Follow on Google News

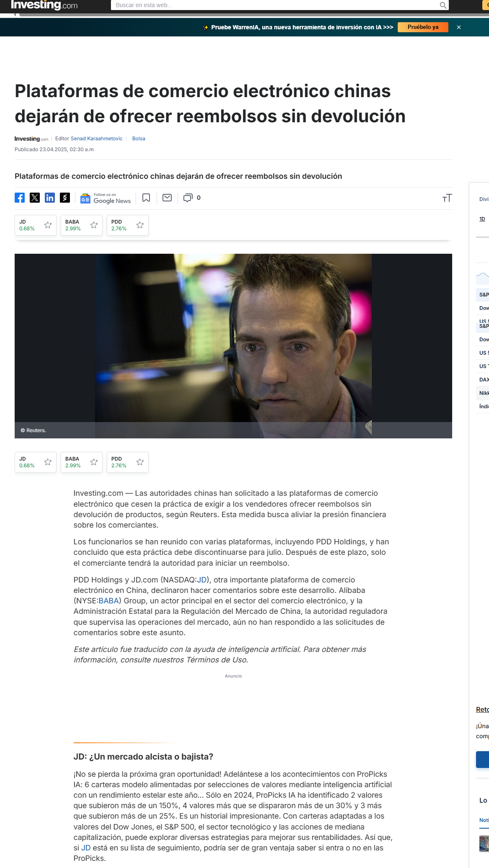tap(106, 198)
